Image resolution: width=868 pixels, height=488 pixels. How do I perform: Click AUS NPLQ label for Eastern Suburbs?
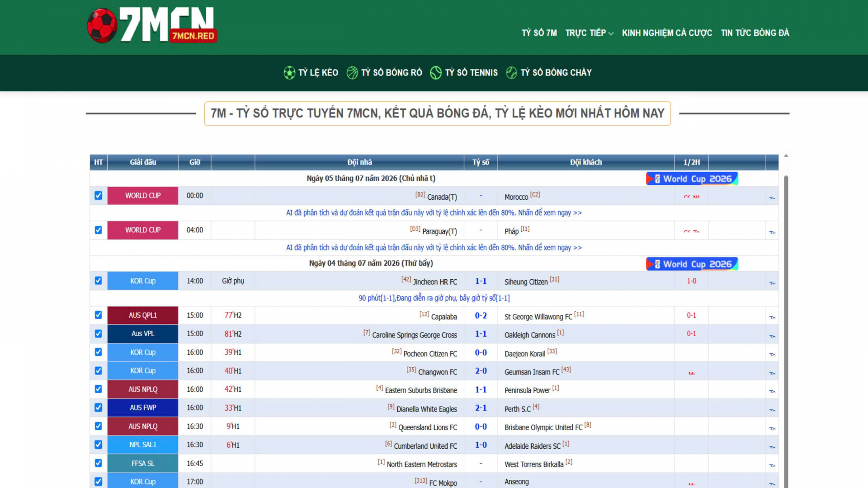coord(143,389)
